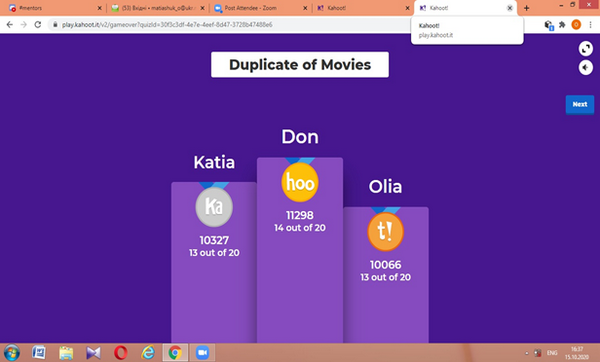Click the address bar URL field
Screen dimensions: 600x362
tap(230, 24)
